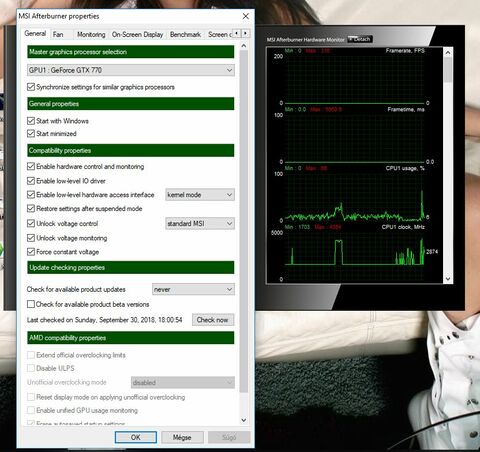Image resolution: width=480 pixels, height=452 pixels.
Task: Toggle Enable hardware control and monitoring
Action: [31, 166]
